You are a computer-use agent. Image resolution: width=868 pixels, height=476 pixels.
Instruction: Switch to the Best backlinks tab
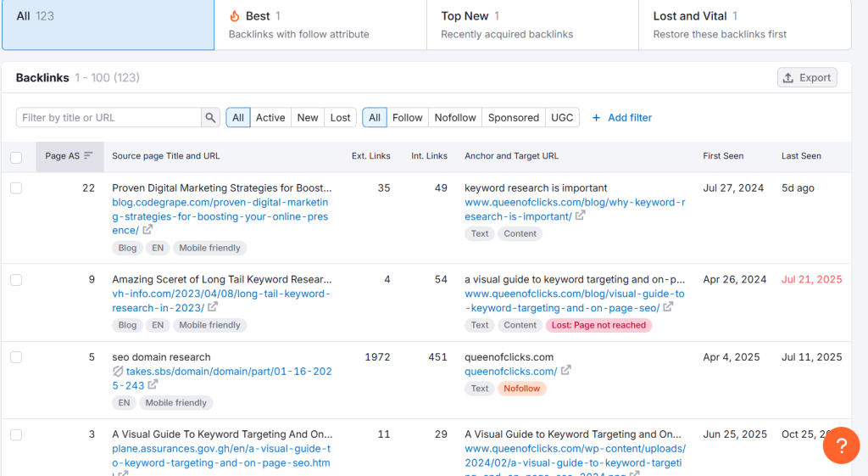(320, 25)
